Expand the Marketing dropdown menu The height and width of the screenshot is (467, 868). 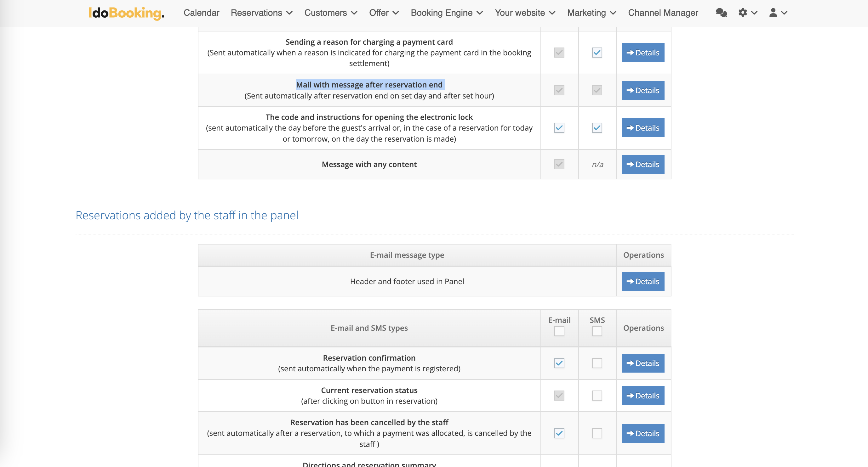(x=591, y=13)
